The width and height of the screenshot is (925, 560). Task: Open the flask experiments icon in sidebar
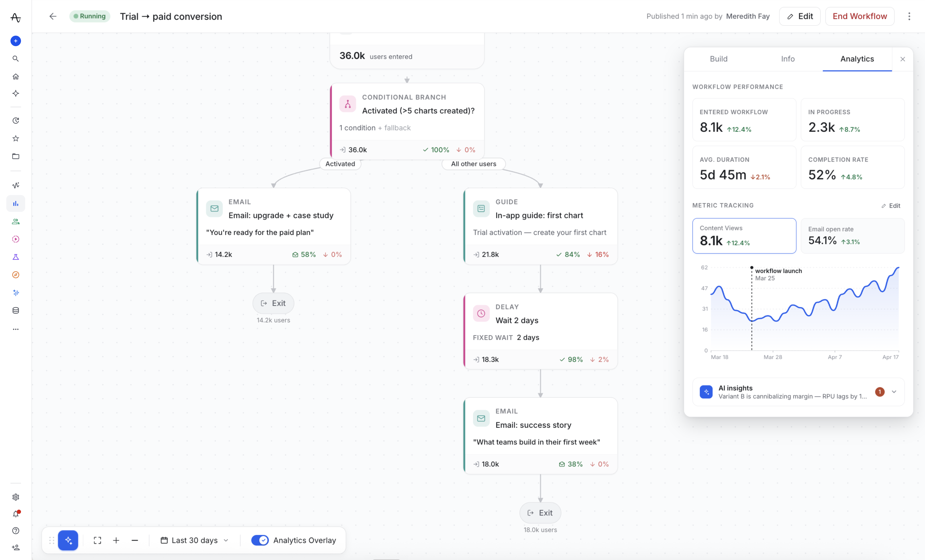tap(16, 257)
